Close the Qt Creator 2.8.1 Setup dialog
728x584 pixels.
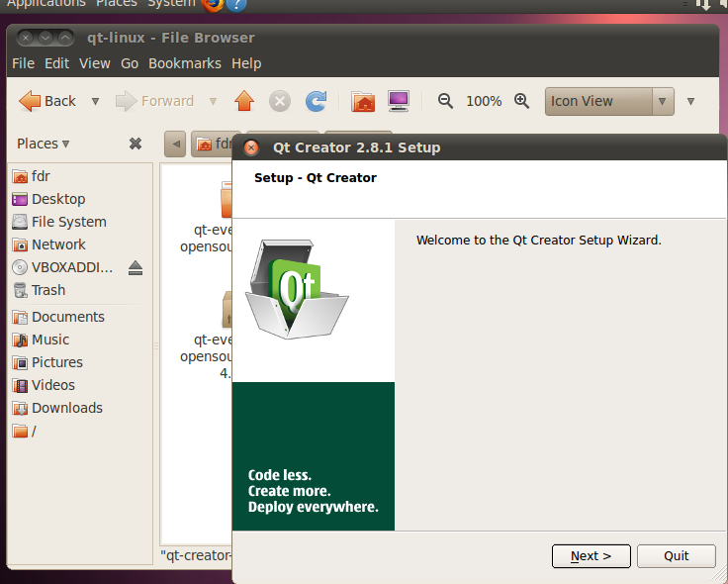pyautogui.click(x=251, y=147)
